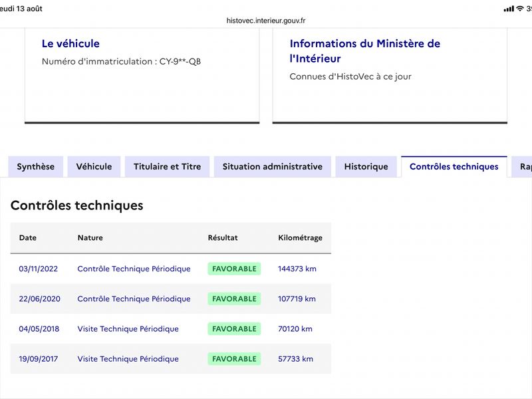Open the Synthèse tab
Viewport: 532px width, 399px height.
[36, 167]
